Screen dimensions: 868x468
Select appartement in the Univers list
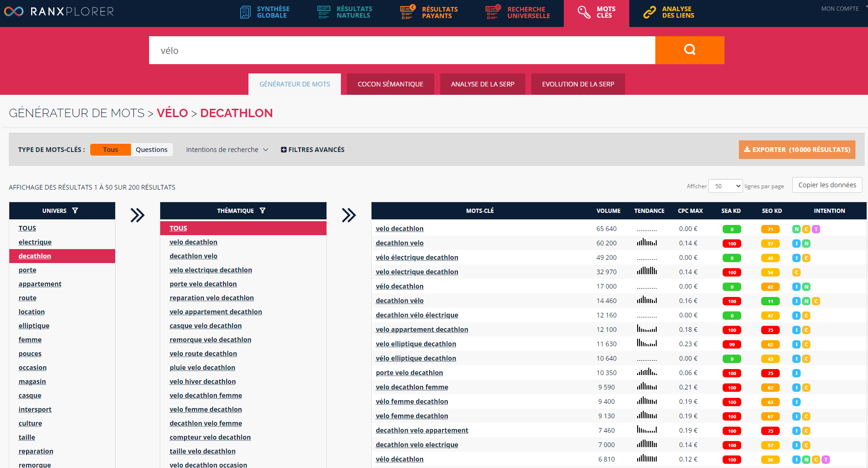[x=40, y=284]
